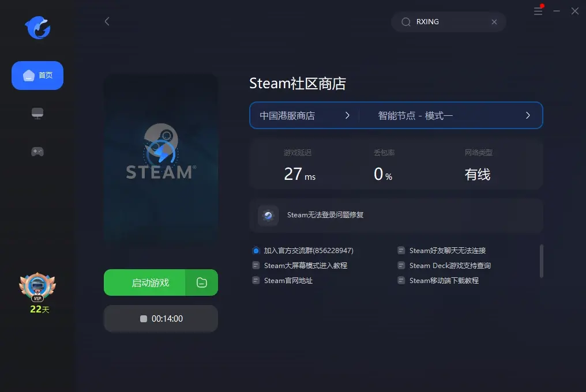The width and height of the screenshot is (586, 392).
Task: Click the Steam repair gear icon
Action: point(268,215)
